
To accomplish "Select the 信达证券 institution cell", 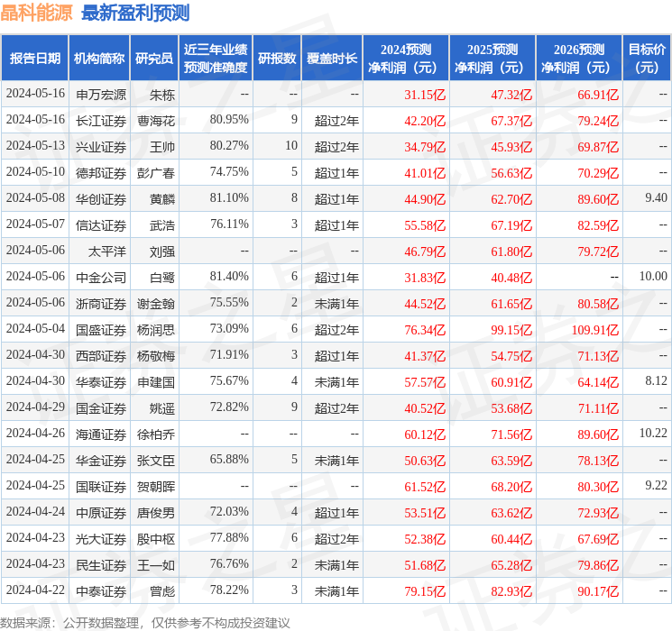I will (101, 225).
